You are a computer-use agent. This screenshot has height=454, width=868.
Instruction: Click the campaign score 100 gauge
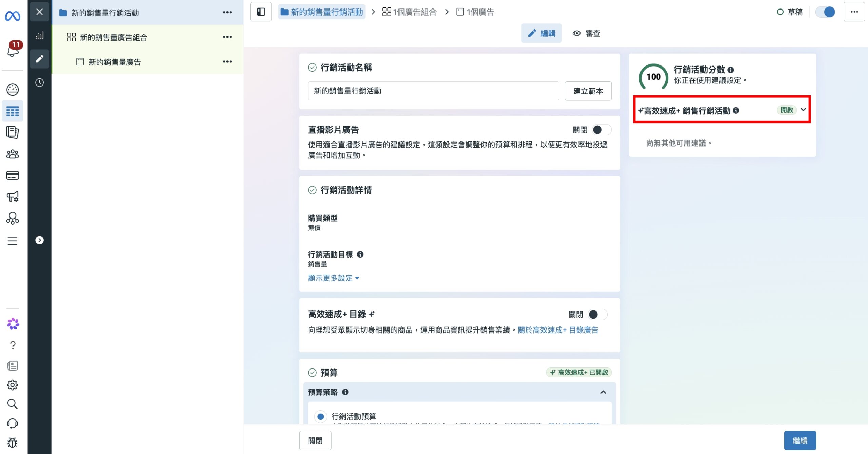coord(653,77)
